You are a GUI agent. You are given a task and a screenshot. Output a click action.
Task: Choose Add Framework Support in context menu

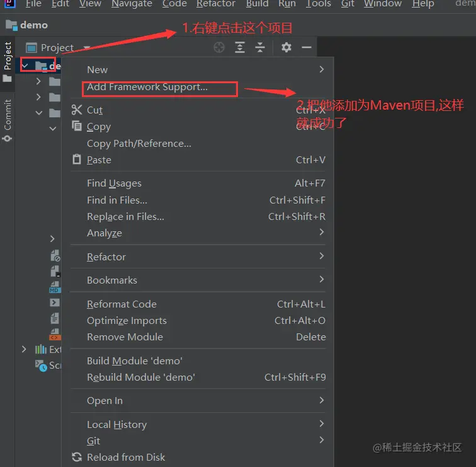point(198,87)
